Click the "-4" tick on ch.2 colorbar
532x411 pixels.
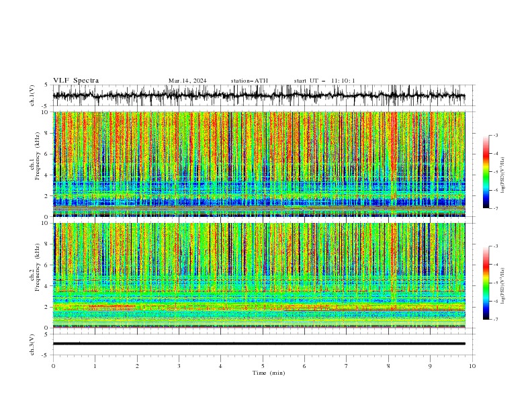click(495, 265)
